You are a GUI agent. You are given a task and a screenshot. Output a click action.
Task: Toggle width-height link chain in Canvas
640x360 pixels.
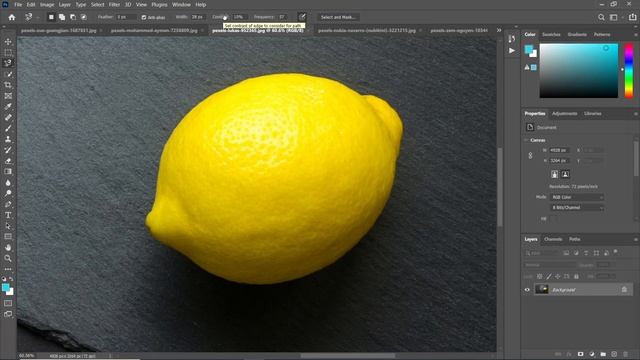coord(530,156)
